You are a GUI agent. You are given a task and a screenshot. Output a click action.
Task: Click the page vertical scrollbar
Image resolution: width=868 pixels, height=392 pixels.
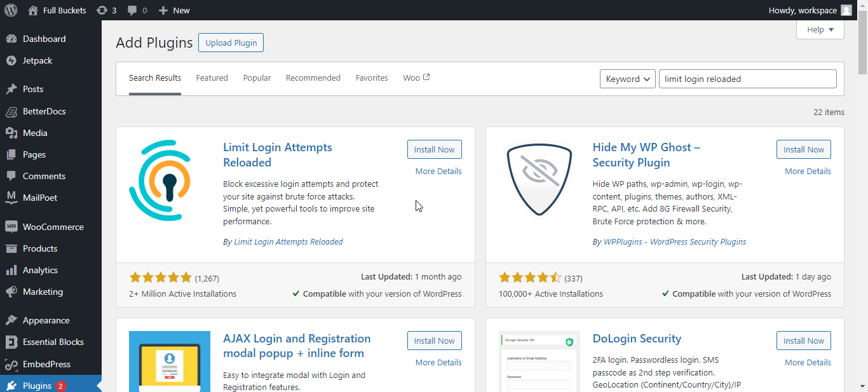coord(862,191)
